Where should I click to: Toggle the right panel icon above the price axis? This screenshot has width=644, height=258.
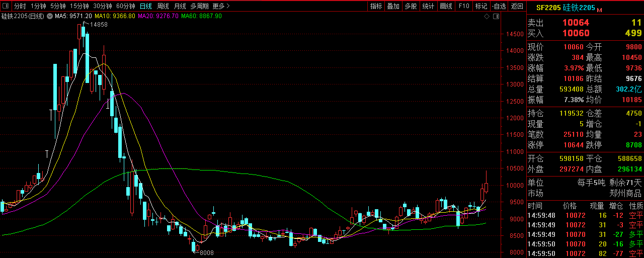[496, 16]
